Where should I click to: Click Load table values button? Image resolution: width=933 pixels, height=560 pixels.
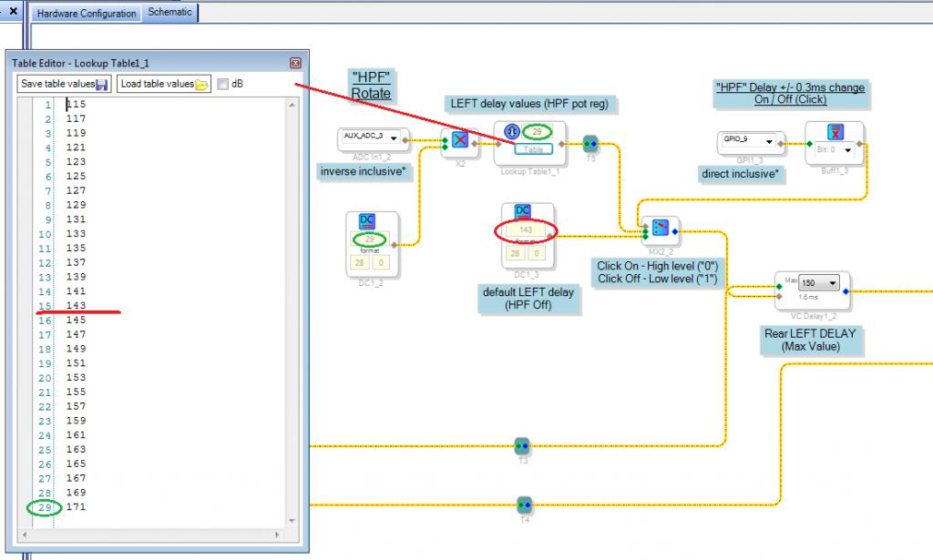click(x=164, y=84)
